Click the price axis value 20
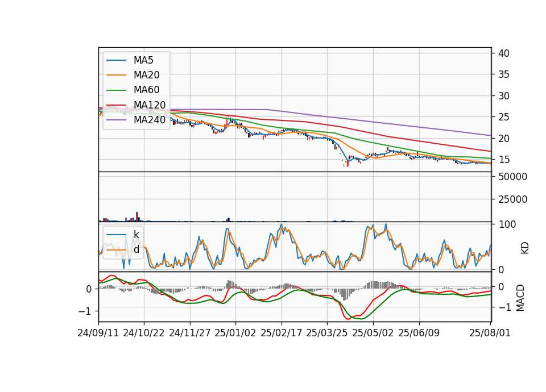 [504, 139]
